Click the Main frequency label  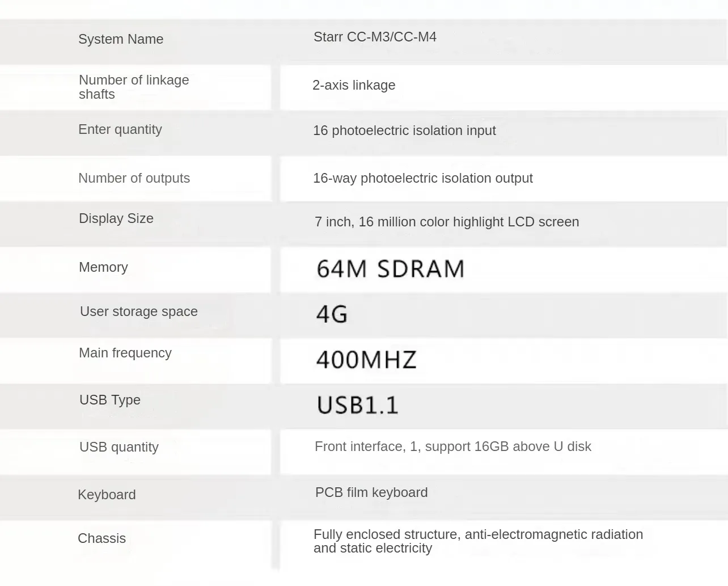pos(125,353)
